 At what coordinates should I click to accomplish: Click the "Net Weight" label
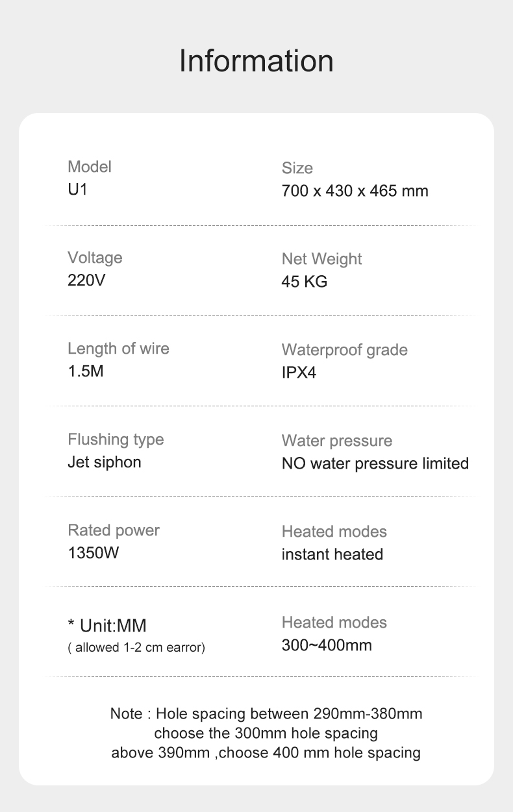click(321, 259)
